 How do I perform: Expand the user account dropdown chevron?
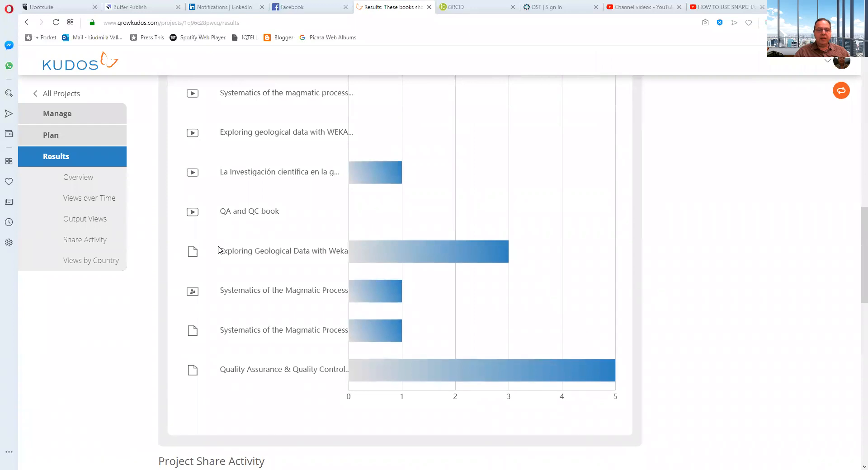click(x=827, y=61)
